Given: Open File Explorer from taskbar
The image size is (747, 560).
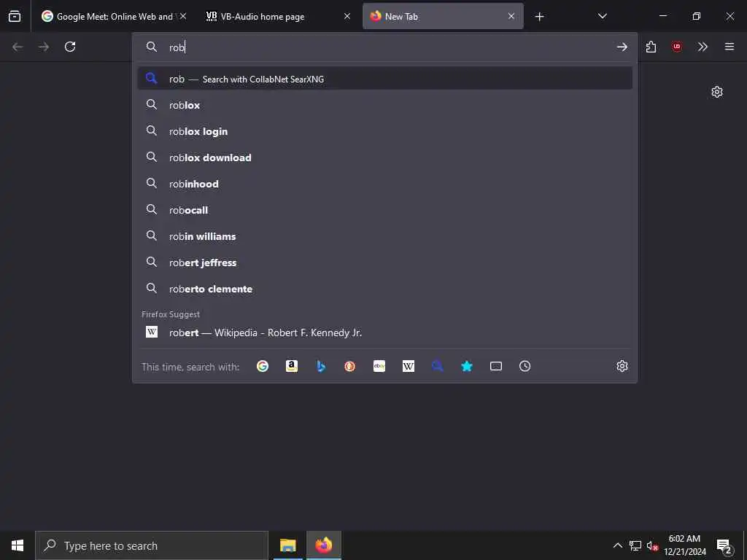Looking at the screenshot, I should pyautogui.click(x=287, y=545).
